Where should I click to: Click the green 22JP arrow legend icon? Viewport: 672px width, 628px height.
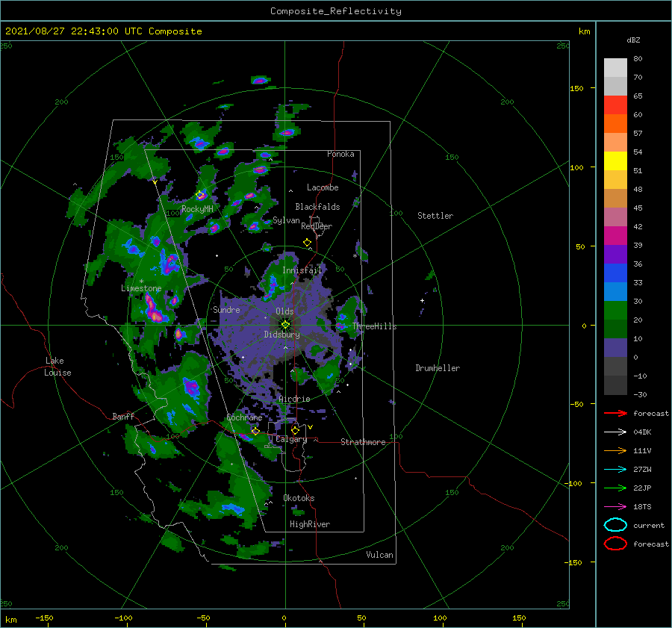tap(615, 488)
